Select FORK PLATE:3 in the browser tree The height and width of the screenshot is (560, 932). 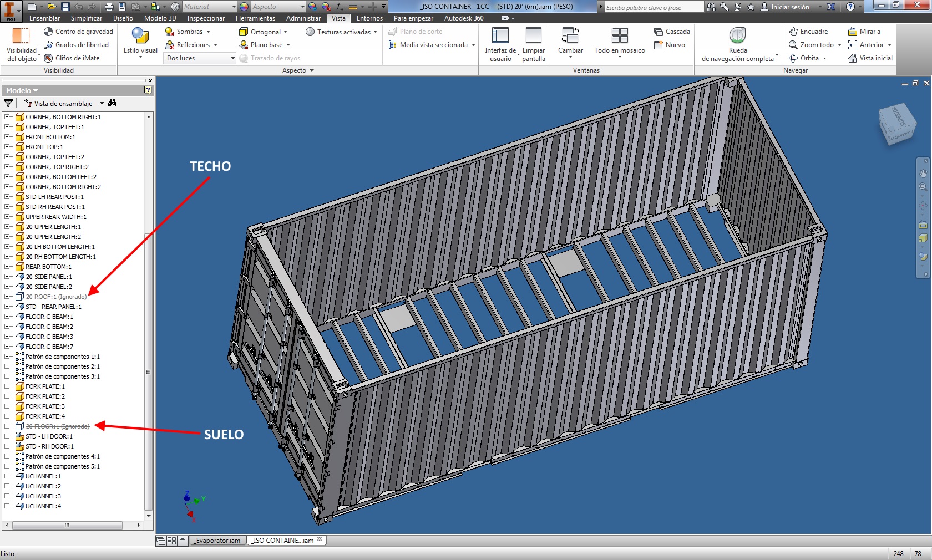pyautogui.click(x=45, y=406)
